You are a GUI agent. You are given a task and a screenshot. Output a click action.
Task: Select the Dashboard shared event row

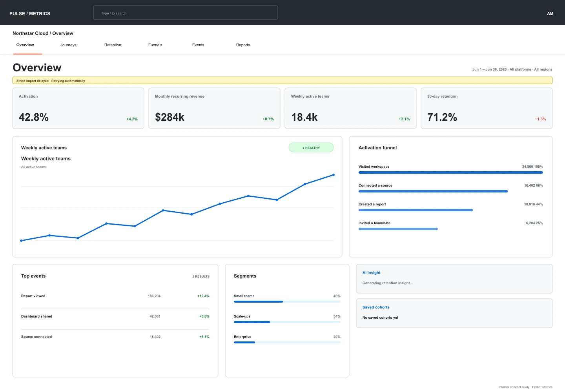pos(115,316)
